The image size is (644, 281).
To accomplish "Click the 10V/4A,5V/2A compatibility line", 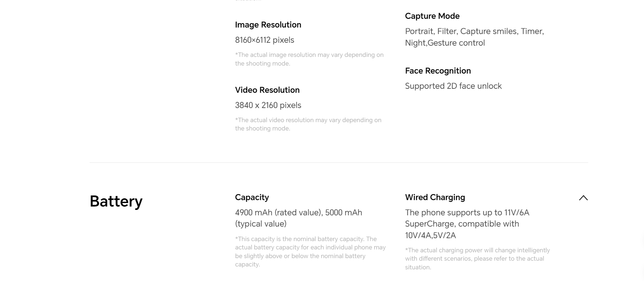I will point(430,235).
